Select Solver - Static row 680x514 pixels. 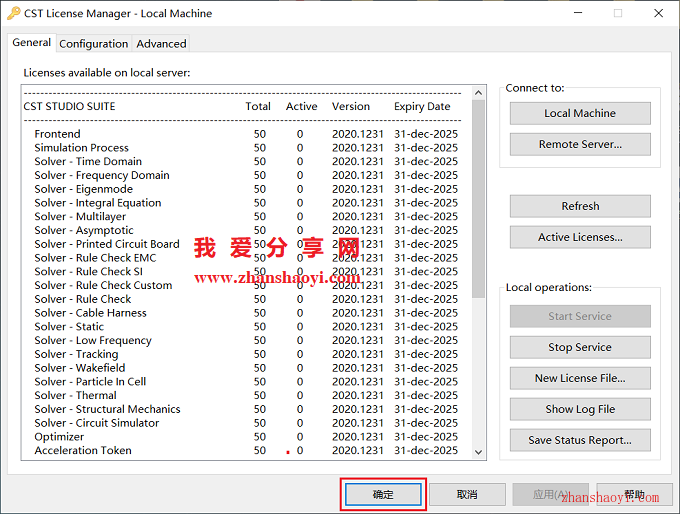(x=246, y=327)
